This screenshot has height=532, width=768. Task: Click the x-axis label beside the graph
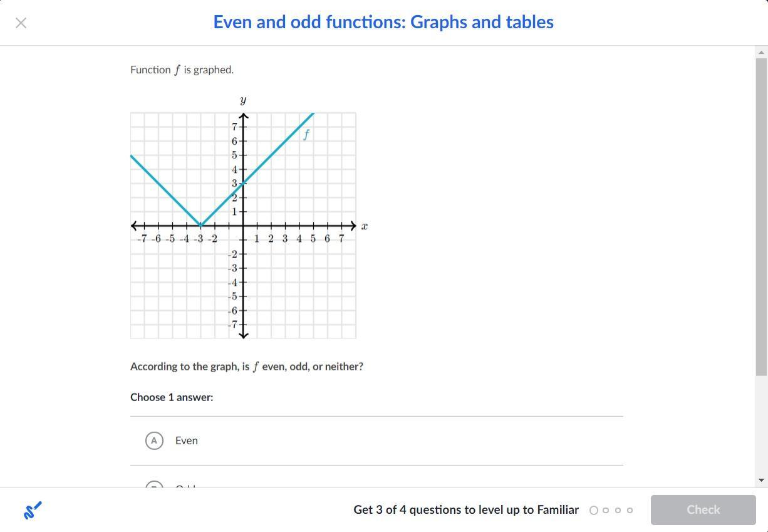coord(364,226)
